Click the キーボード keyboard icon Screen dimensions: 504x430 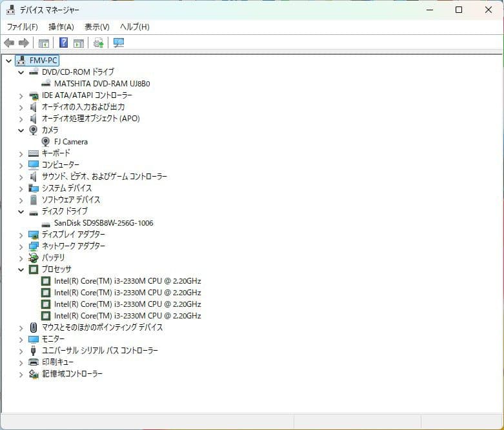(34, 153)
